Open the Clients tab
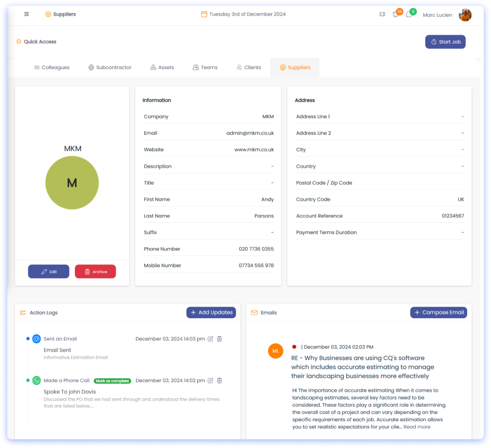 (x=248, y=68)
